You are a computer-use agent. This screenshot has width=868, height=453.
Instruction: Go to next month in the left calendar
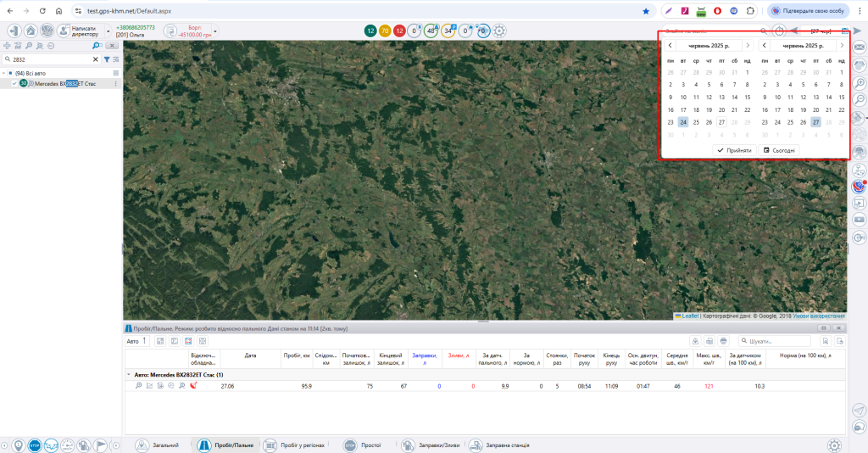tap(748, 46)
